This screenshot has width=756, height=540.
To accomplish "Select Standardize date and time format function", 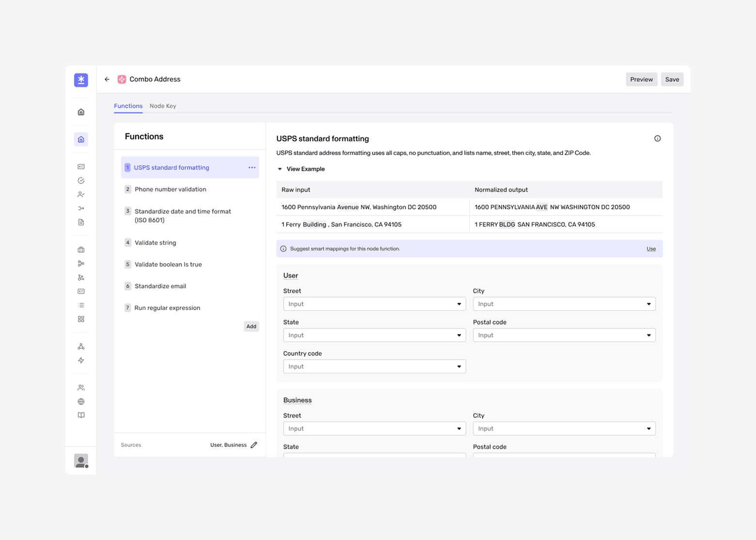I will pos(190,216).
